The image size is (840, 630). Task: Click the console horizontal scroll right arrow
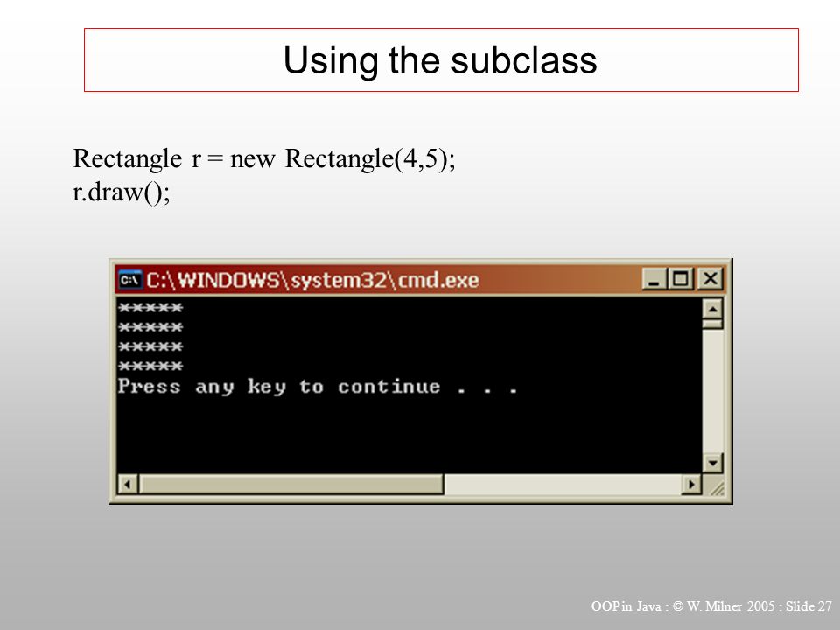click(x=691, y=485)
